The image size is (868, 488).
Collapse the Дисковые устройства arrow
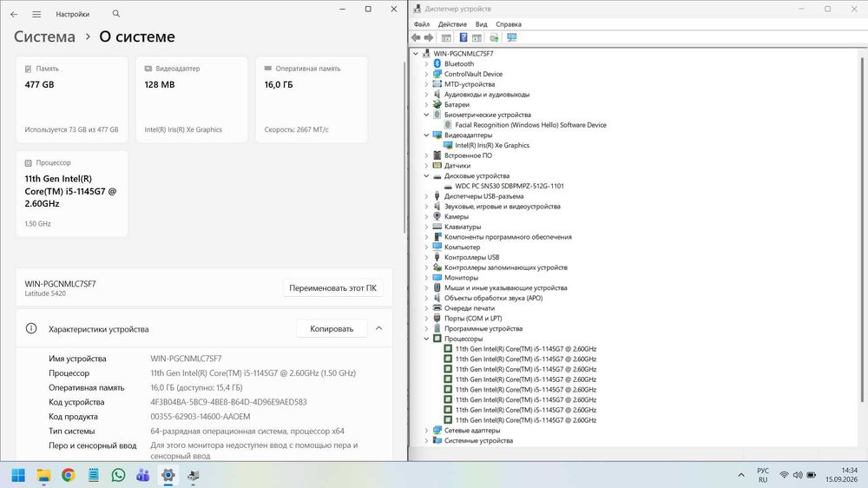[426, 176]
